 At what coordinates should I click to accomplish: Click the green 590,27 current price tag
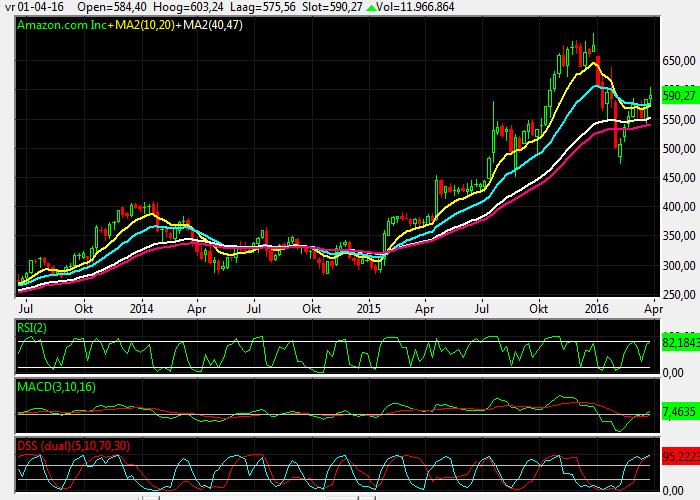tap(679, 96)
